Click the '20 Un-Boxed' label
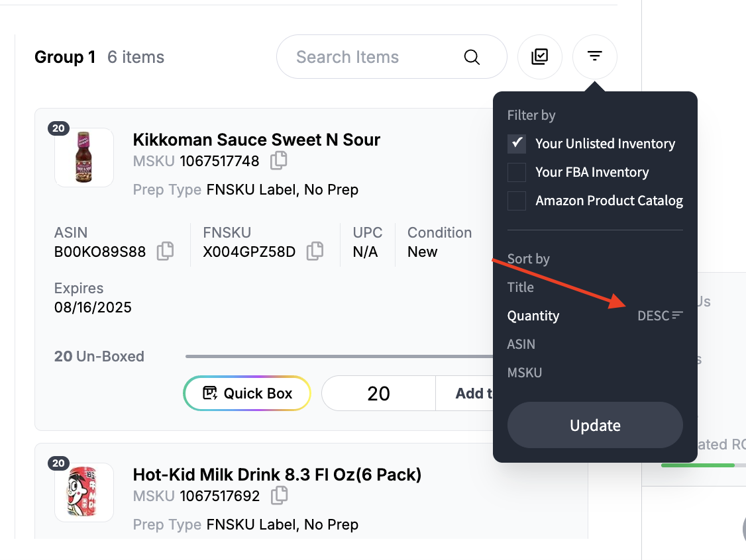The image size is (746, 560). 99,356
